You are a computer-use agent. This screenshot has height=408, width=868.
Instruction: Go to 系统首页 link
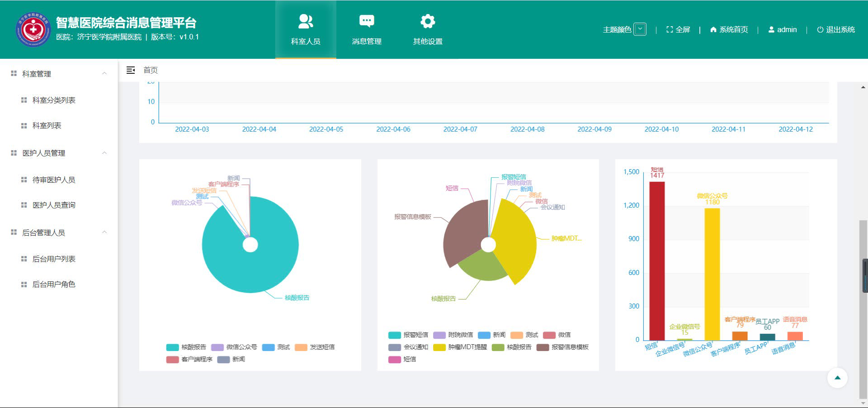729,30
